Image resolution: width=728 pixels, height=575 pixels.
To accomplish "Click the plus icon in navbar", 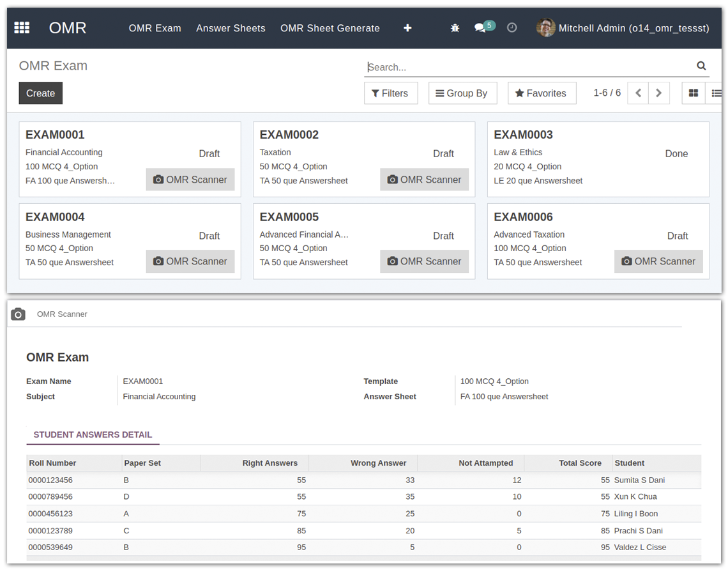I will [x=407, y=28].
